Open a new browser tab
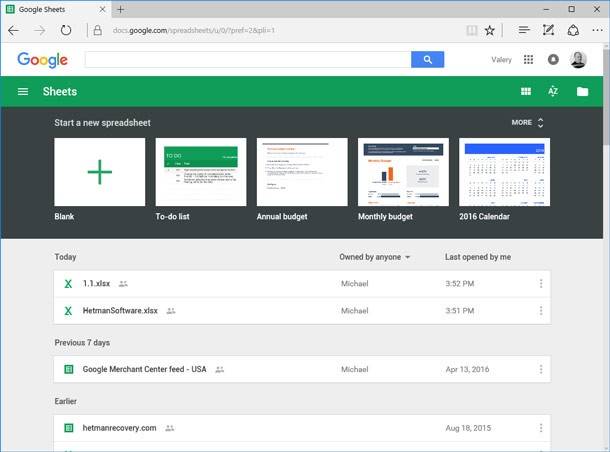The height and width of the screenshot is (452, 610). tap(121, 9)
